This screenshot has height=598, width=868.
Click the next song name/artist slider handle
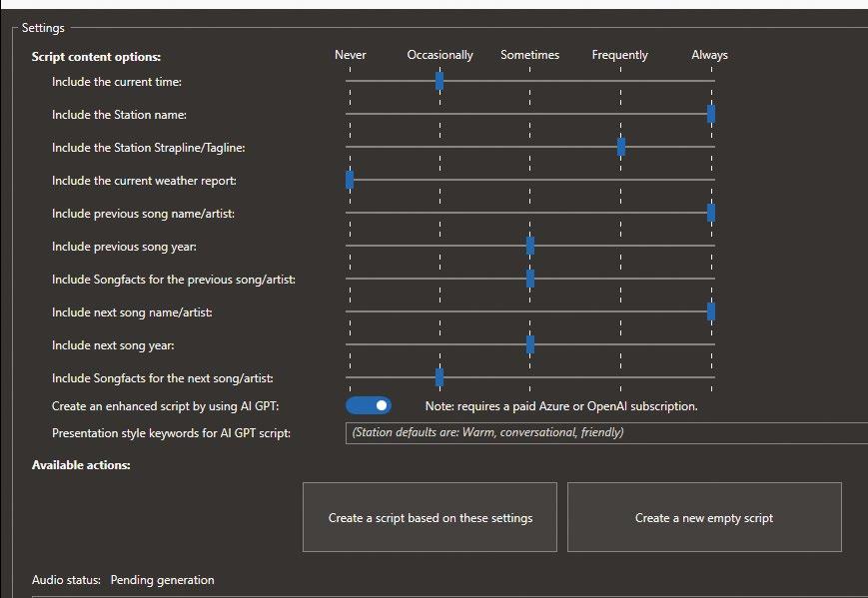pyautogui.click(x=711, y=311)
